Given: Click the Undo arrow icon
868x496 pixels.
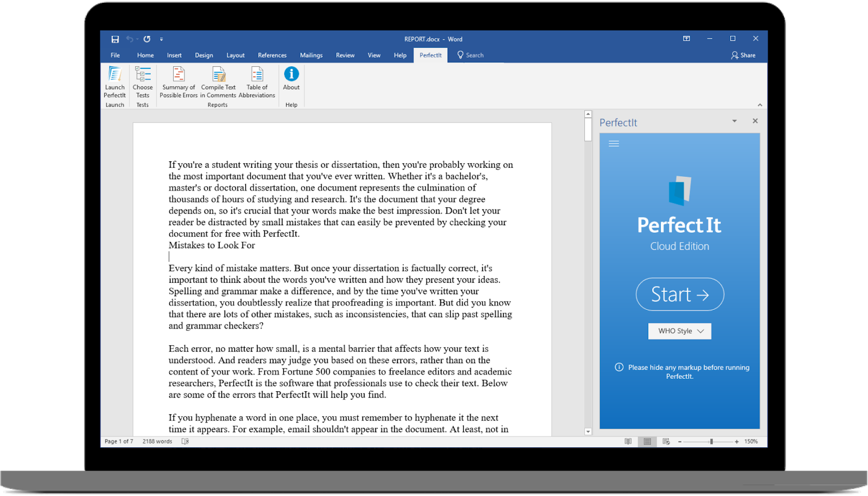Looking at the screenshot, I should (130, 39).
